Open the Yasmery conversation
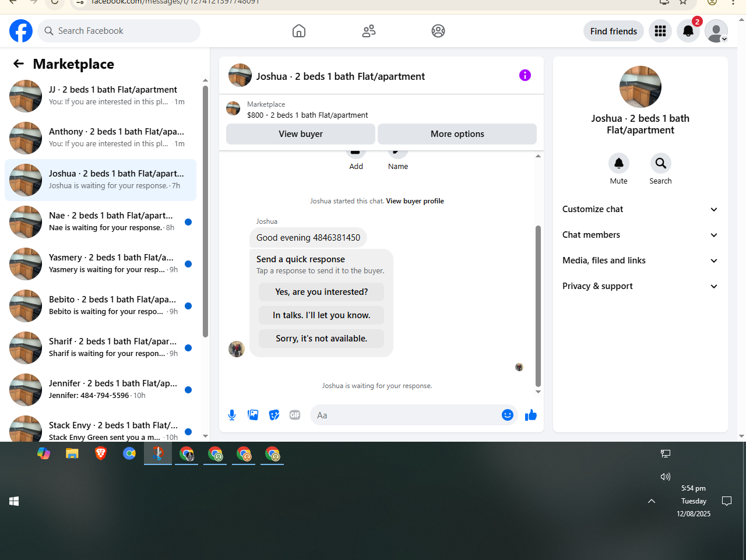Image resolution: width=746 pixels, height=560 pixels. (x=100, y=264)
